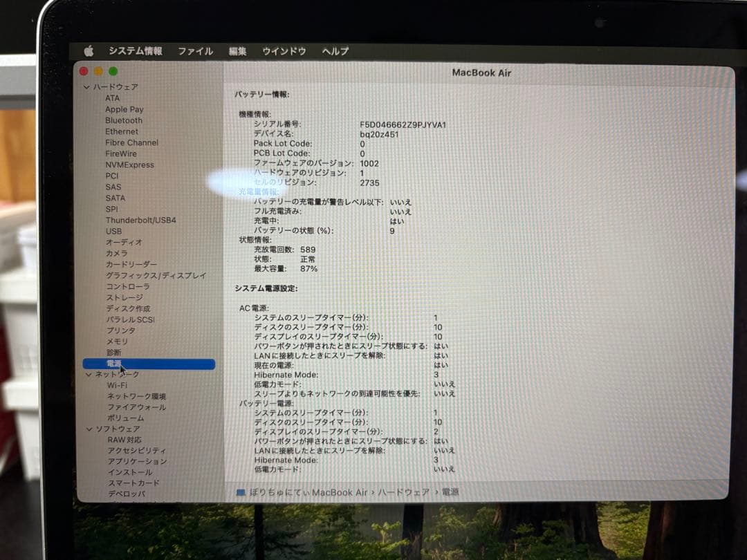The height and width of the screenshot is (560, 747).
Task: Open the NVMExpress hardware entry
Action: (130, 165)
